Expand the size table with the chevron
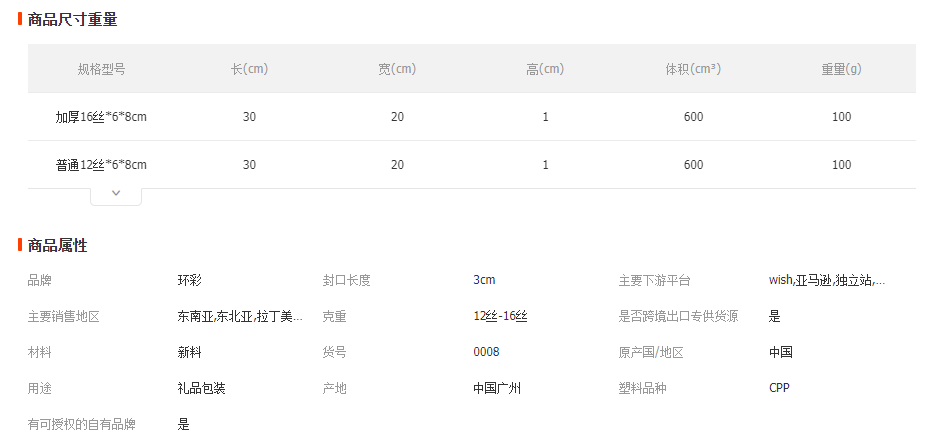 116,193
